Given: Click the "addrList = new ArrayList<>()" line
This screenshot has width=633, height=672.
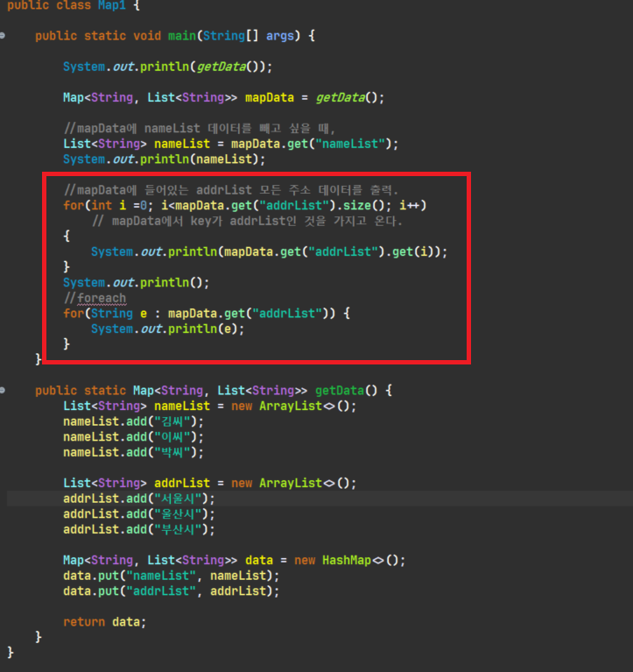Looking at the screenshot, I should pos(209,483).
